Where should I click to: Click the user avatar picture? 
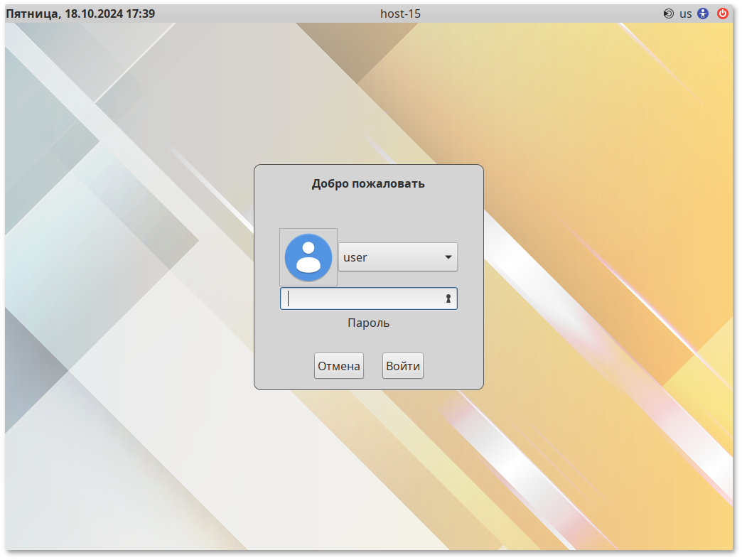coord(308,257)
